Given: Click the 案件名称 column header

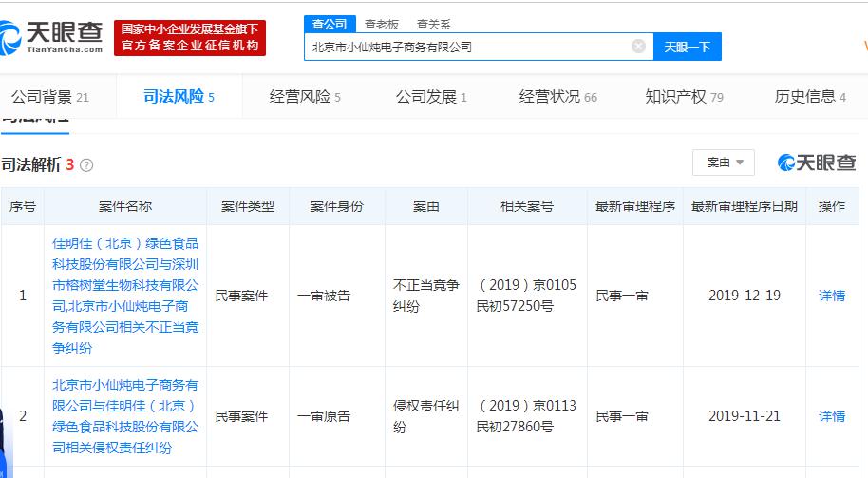Looking at the screenshot, I should pos(125,206).
